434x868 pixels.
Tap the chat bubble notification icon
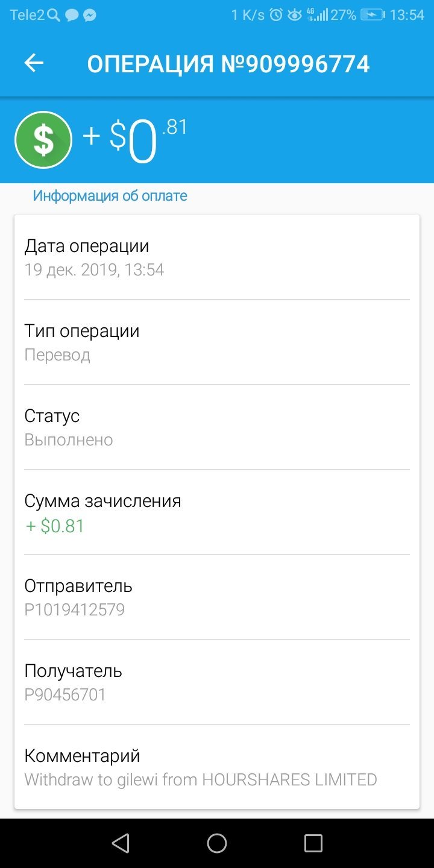(72, 15)
